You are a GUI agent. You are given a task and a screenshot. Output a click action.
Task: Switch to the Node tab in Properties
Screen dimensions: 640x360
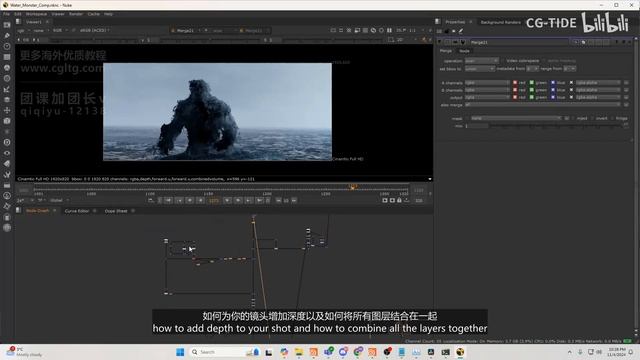464,51
